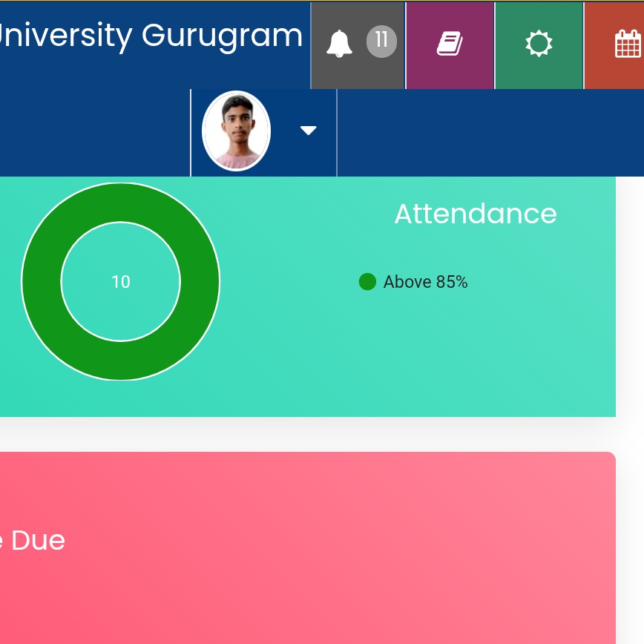Image resolution: width=644 pixels, height=644 pixels.
Task: Click the notification count badge 11
Action: click(x=381, y=42)
